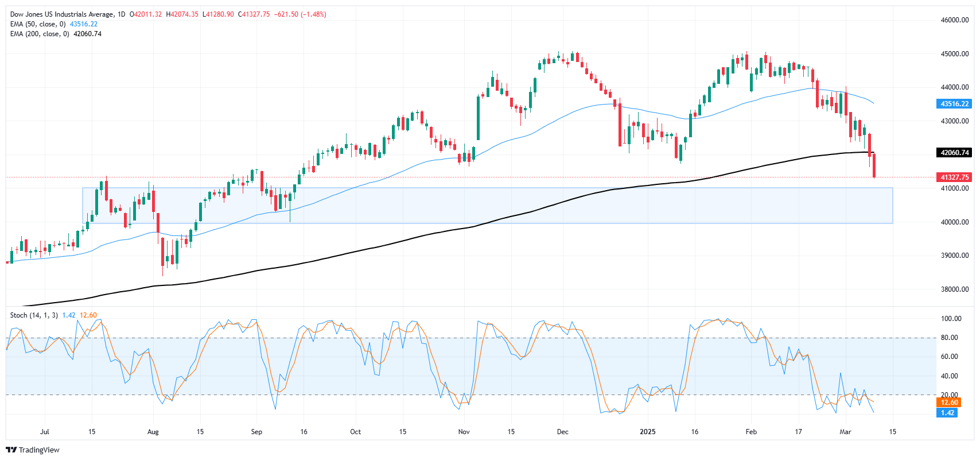980x460 pixels.
Task: Click the black 42060.74 EMA price label
Action: tap(955, 153)
